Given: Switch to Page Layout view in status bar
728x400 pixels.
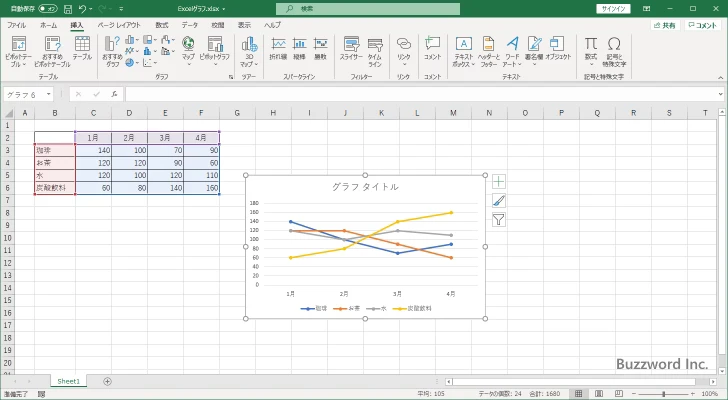Looking at the screenshot, I should (599, 394).
